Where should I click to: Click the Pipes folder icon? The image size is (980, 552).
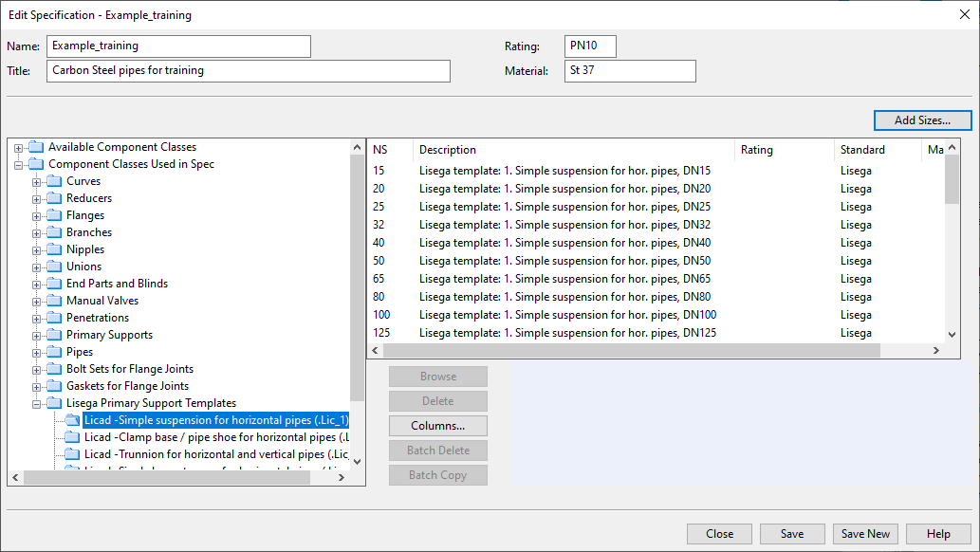[x=54, y=352]
